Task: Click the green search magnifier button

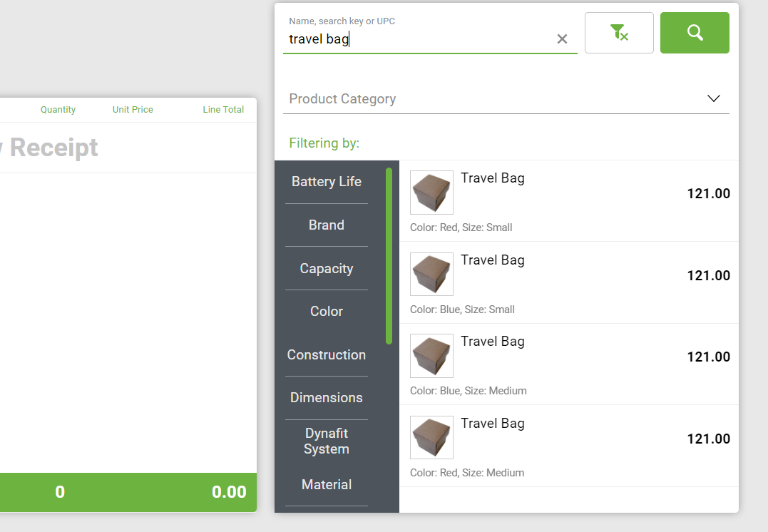Action: [695, 33]
